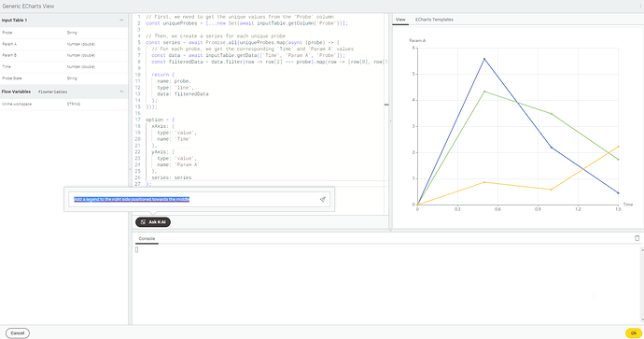Click the editor minimap slider handle
The height and width of the screenshot is (339, 644).
coord(386,105)
